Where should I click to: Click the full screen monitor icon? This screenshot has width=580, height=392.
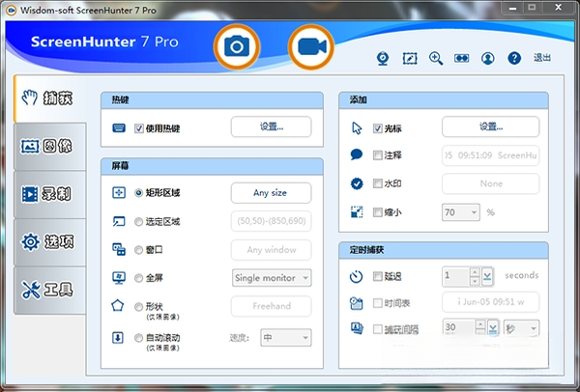pyautogui.click(x=119, y=278)
